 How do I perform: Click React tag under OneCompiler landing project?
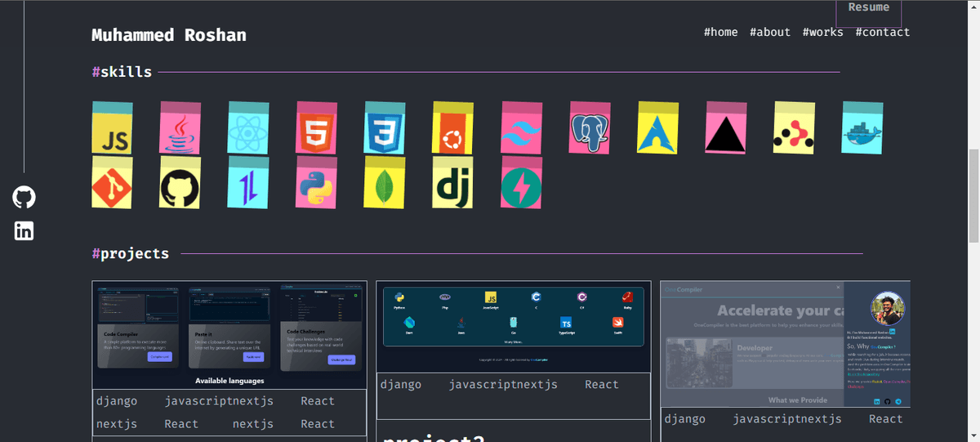886,418
